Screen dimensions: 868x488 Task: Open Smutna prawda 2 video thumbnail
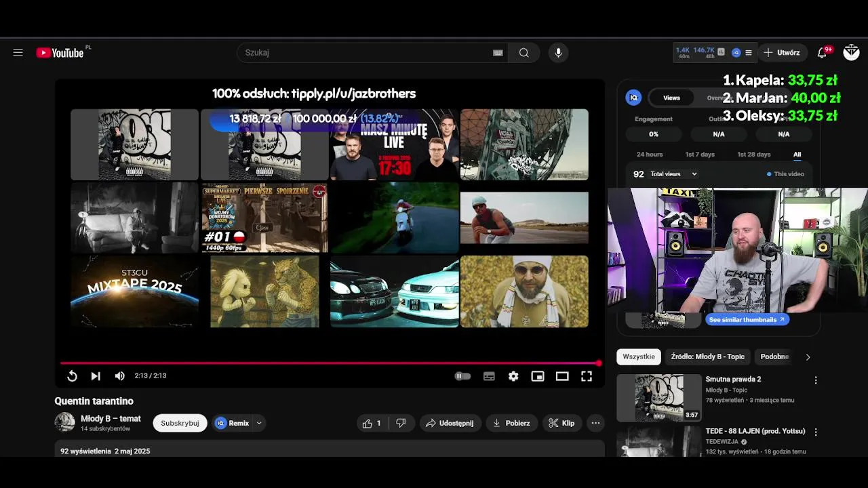[659, 398]
